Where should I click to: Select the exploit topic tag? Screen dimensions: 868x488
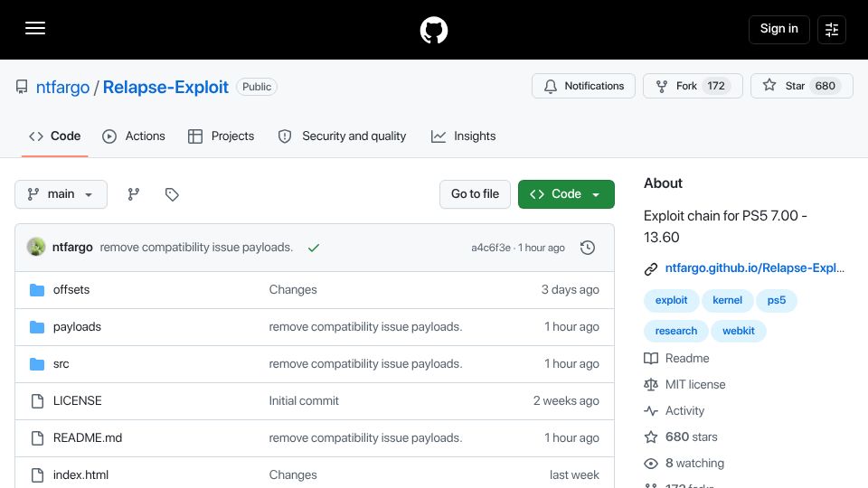[x=671, y=300]
